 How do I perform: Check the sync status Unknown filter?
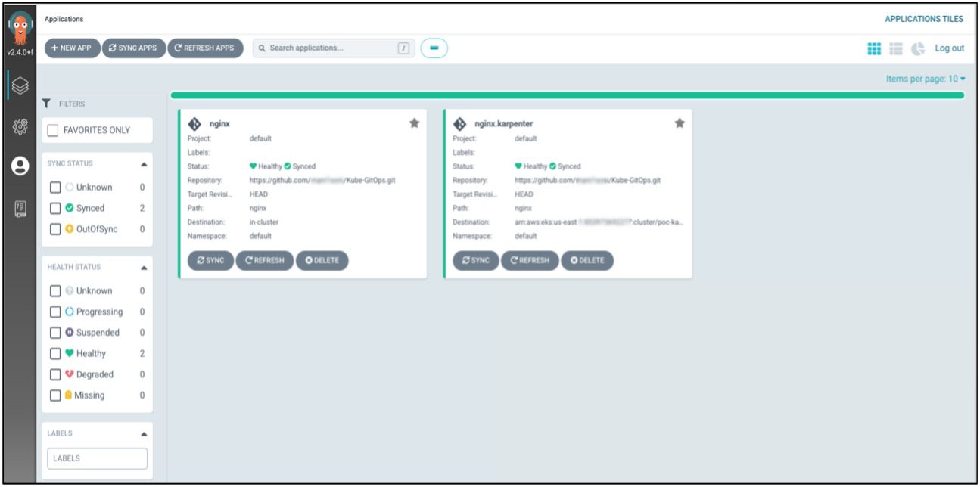55,188
